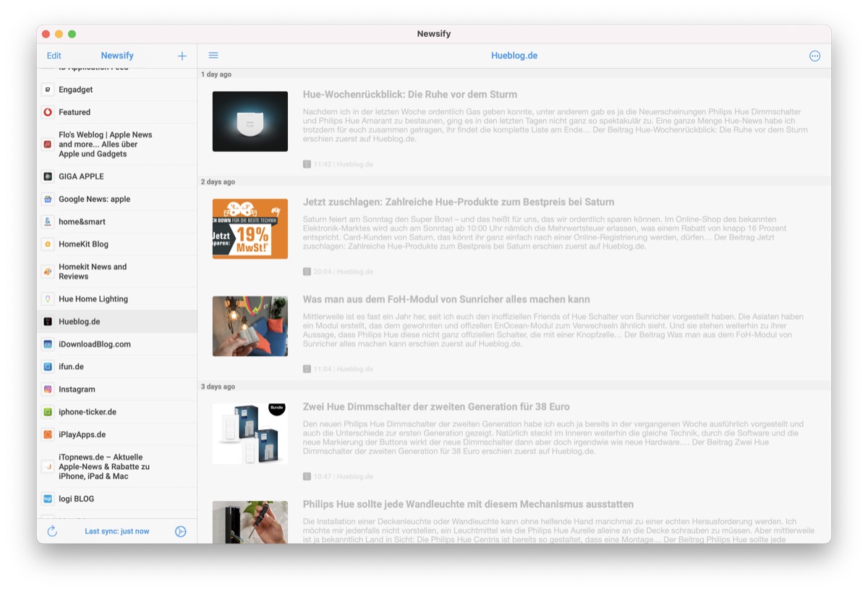Click the Edit button in sidebar

click(x=54, y=56)
